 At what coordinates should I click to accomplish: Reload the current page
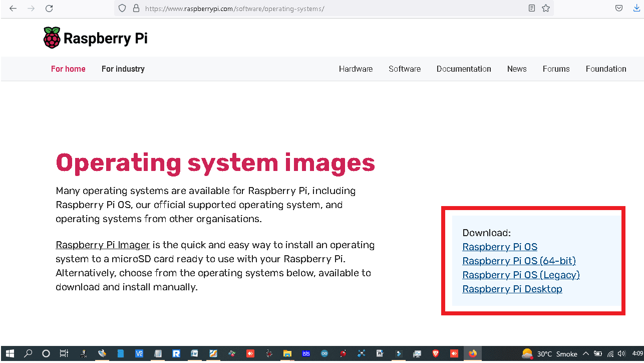click(49, 9)
